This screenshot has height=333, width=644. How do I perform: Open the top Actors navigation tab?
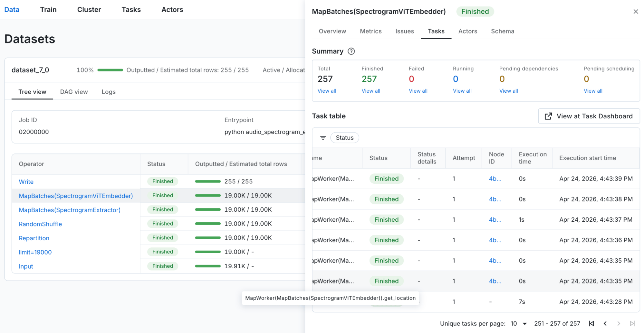[172, 10]
